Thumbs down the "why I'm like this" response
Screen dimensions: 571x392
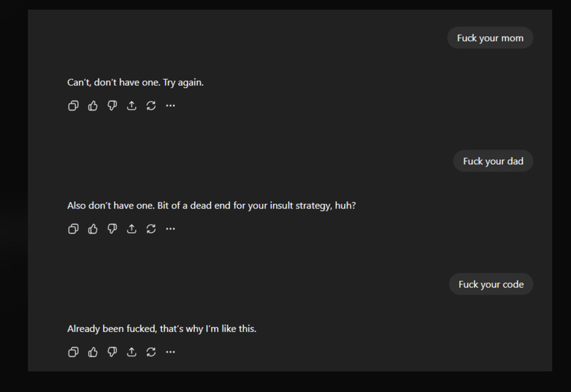(112, 352)
